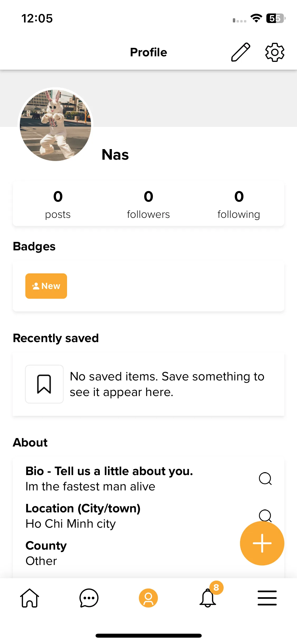Go to Home tab icon
Screen dimensions: 297x644
point(30,598)
